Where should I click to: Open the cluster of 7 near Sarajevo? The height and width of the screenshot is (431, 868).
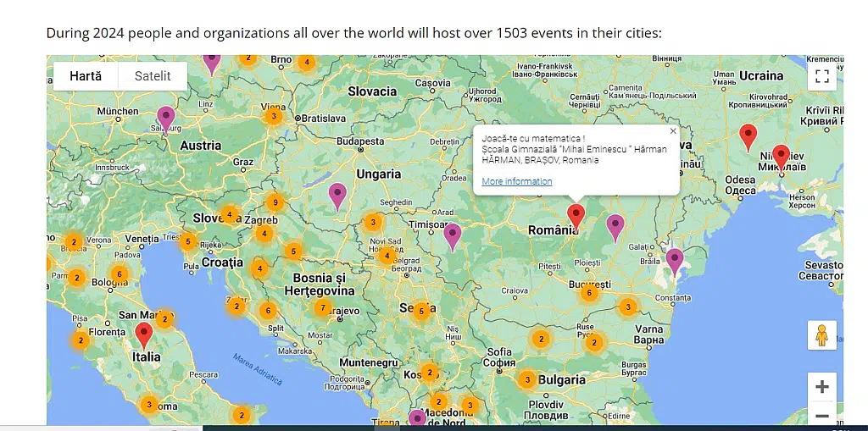(x=323, y=307)
